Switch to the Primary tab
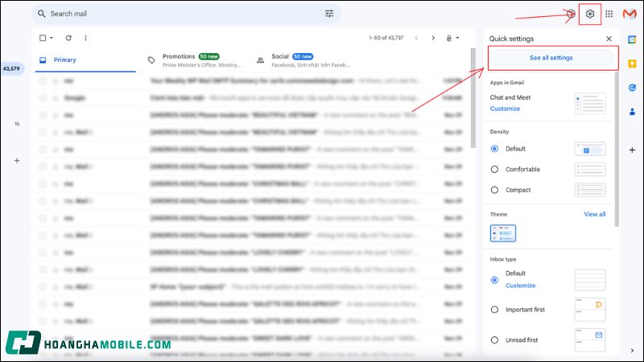This screenshot has width=644, height=362. tap(85, 60)
